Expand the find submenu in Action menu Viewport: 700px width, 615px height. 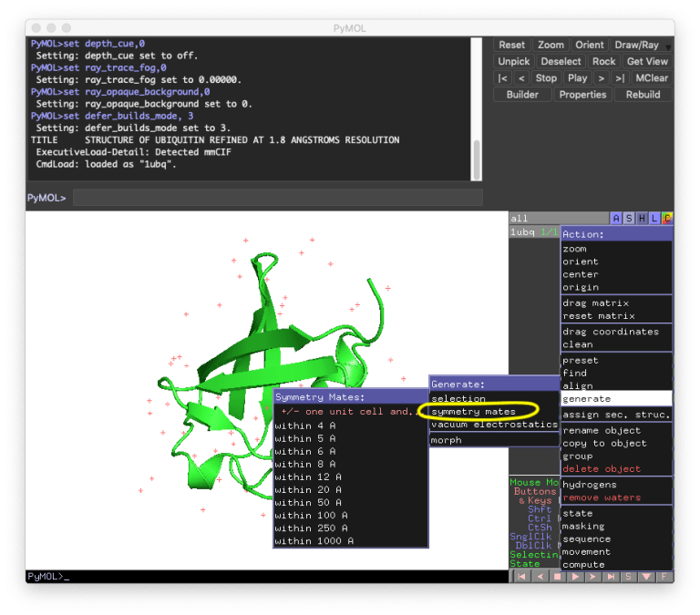point(616,374)
